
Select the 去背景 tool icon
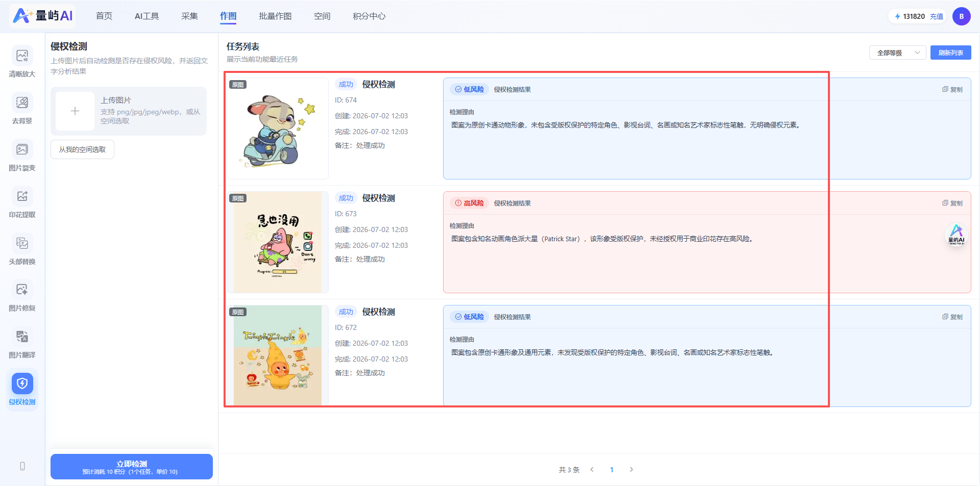[22, 103]
